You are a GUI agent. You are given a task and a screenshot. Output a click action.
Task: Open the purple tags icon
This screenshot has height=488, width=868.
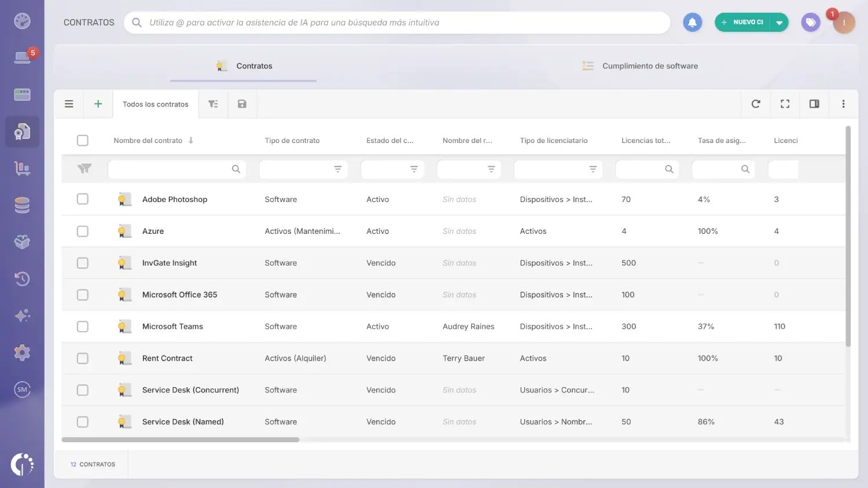point(811,23)
